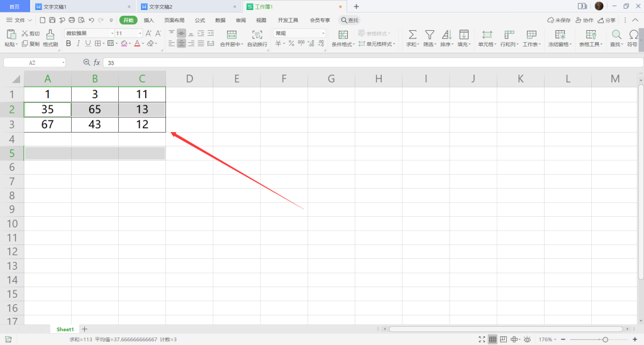Click the fill (填充) icon

(464, 35)
